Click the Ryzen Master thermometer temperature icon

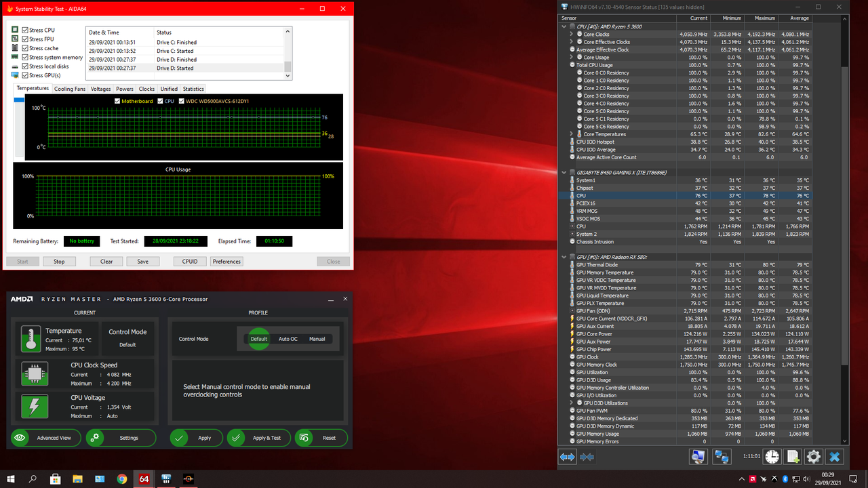tap(31, 338)
